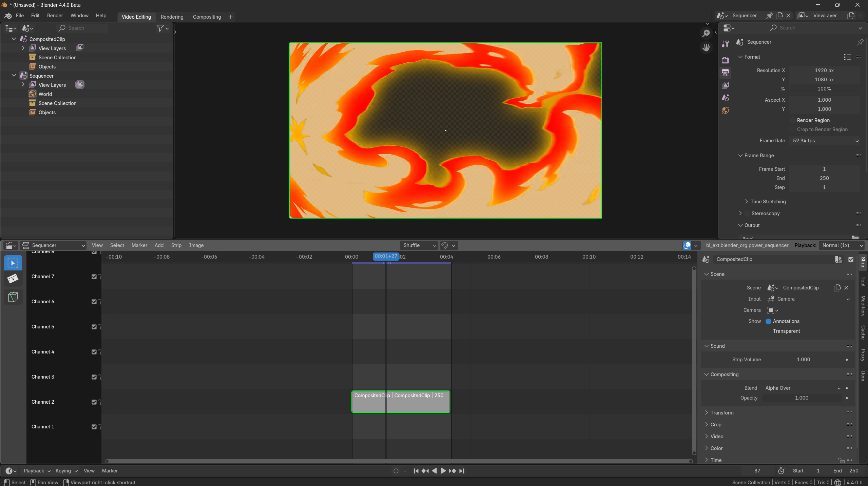Expand the Transform panel
The height and width of the screenshot is (486, 868).
[x=722, y=413]
